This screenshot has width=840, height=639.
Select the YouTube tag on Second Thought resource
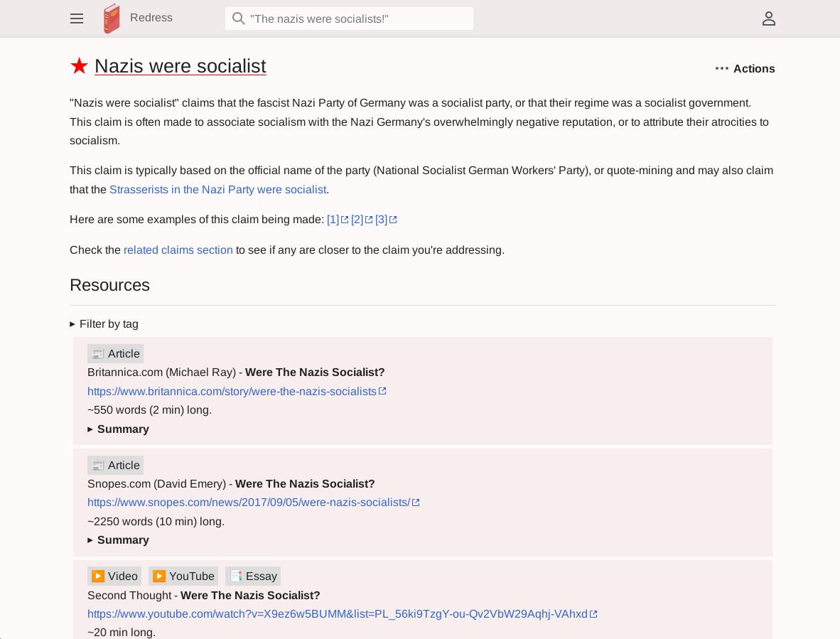183,576
